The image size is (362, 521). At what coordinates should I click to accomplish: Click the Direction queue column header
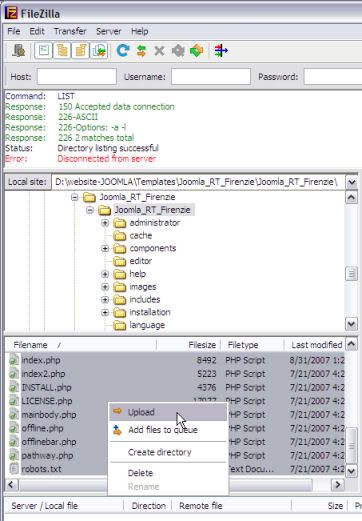148,506
